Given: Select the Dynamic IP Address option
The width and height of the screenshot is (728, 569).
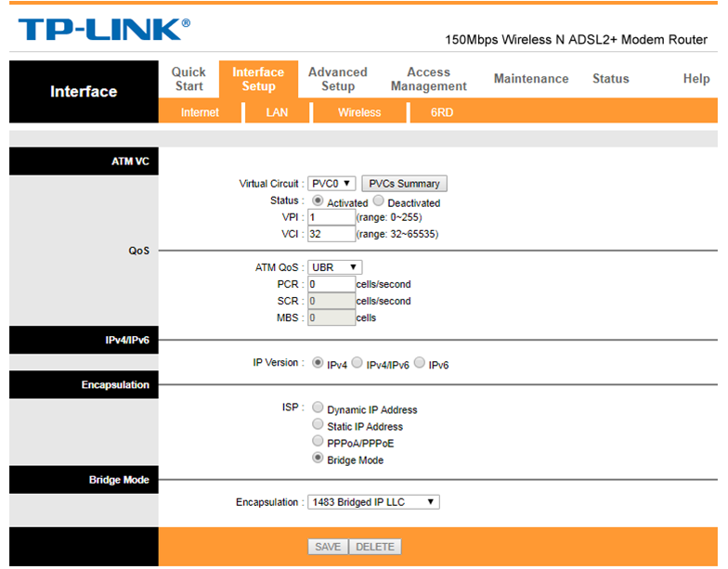Looking at the screenshot, I should click(318, 407).
